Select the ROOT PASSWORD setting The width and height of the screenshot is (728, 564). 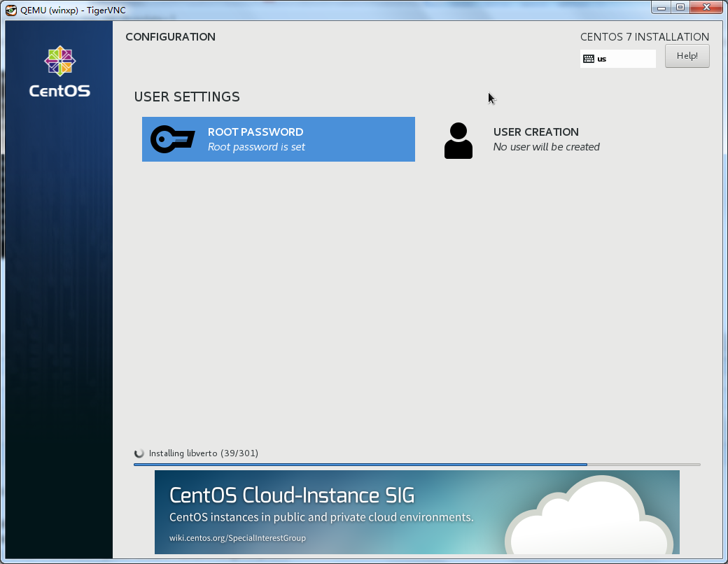279,139
